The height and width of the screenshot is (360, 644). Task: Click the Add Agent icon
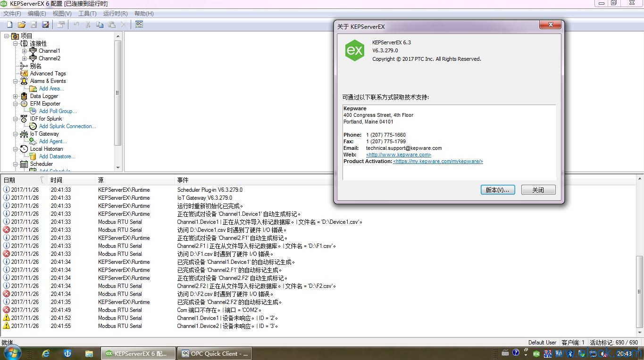(x=33, y=141)
